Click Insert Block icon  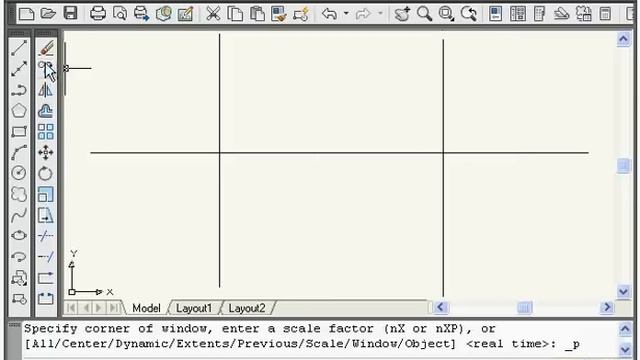[19, 278]
